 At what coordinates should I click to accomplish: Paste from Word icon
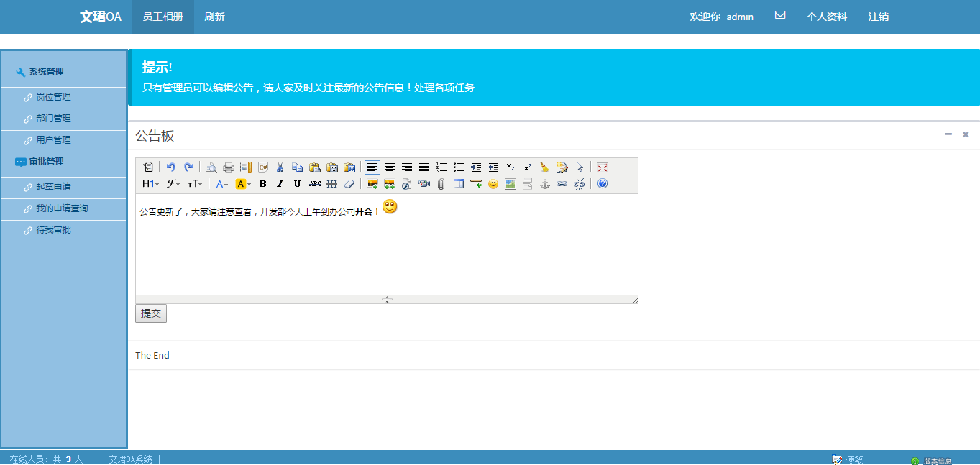pyautogui.click(x=349, y=167)
